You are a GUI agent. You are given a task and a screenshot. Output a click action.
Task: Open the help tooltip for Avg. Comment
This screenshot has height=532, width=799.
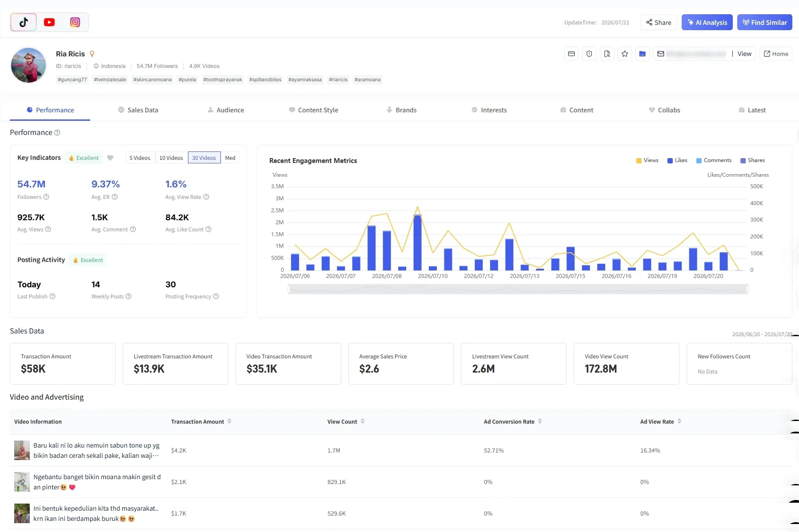(133, 229)
